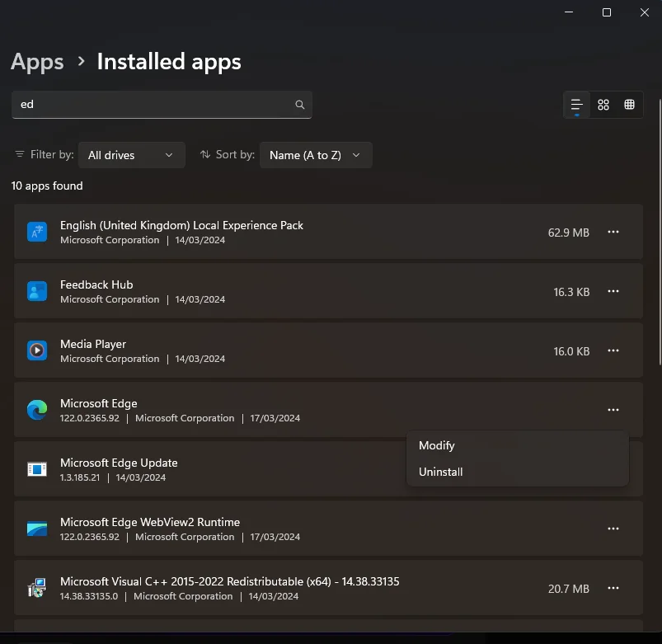The width and height of the screenshot is (662, 644).
Task: Open more options for Edge WebView2 Runtime
Action: [x=613, y=529]
